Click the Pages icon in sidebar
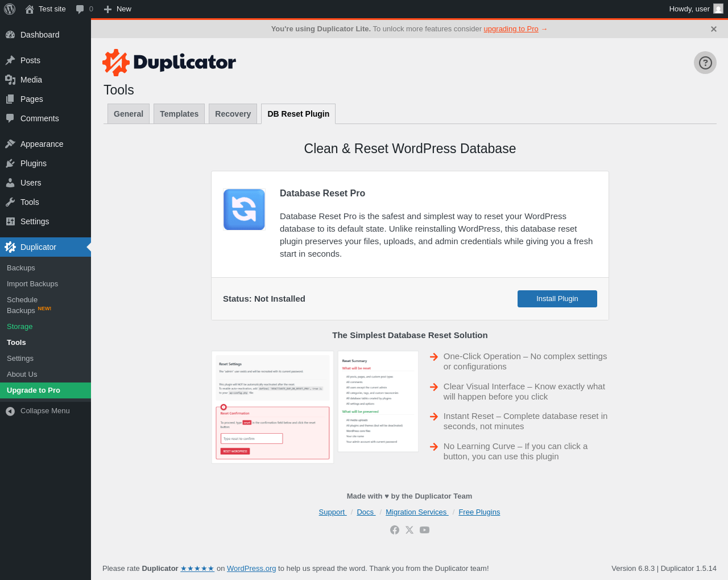Screen dimensions: 728x580 tap(10, 99)
